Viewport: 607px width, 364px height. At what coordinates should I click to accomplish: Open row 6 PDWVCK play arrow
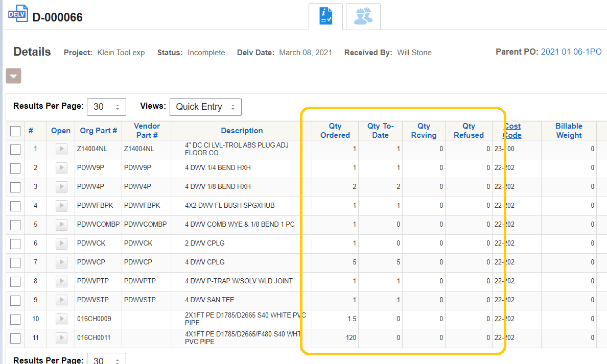(61, 244)
